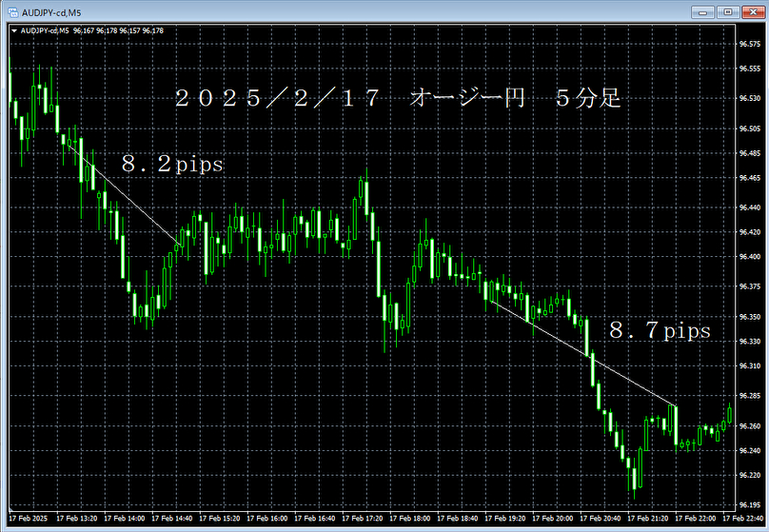This screenshot has width=769, height=532.
Task: Click the 96.400 price scale label
Action: pos(750,257)
